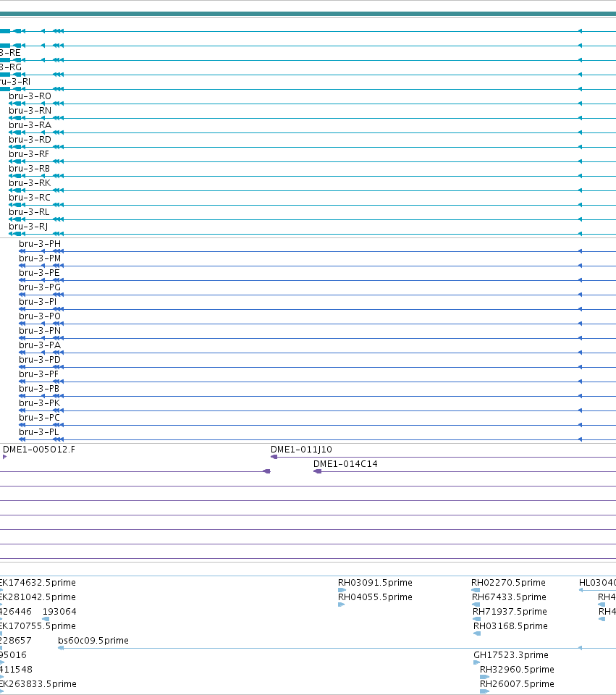Click the purple arrow glyph under DME1-011J10
Image resolution: width=616 pixels, height=695 pixels.
tap(274, 457)
